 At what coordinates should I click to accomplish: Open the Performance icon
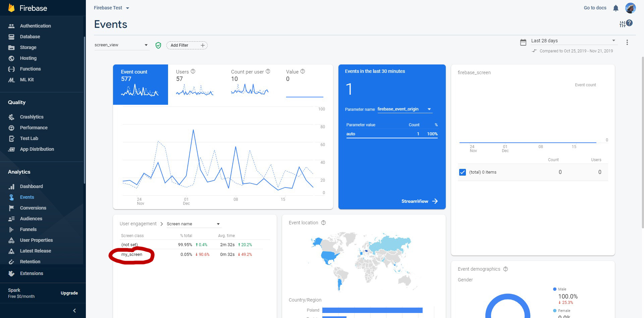(x=11, y=128)
